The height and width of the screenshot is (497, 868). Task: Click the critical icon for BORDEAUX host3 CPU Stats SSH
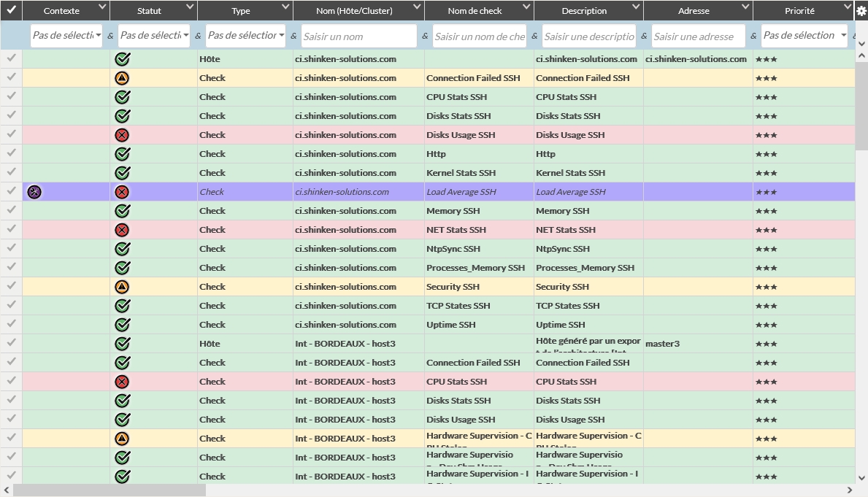click(x=123, y=382)
